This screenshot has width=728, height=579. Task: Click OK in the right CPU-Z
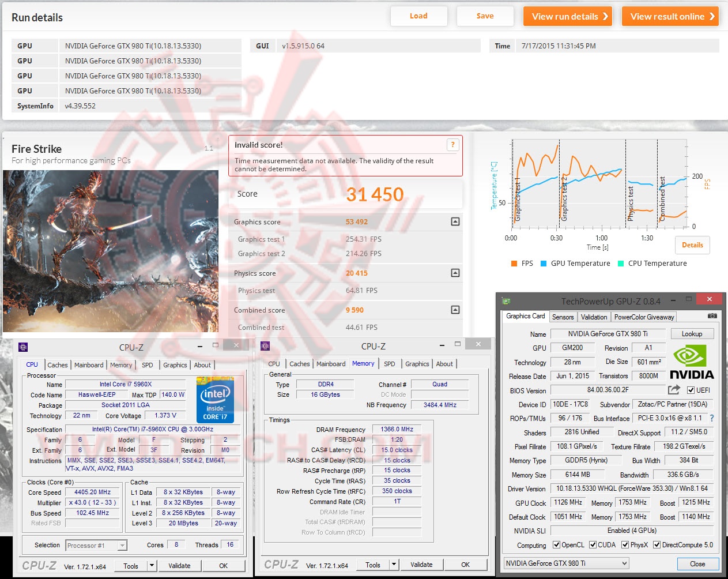pos(465,565)
